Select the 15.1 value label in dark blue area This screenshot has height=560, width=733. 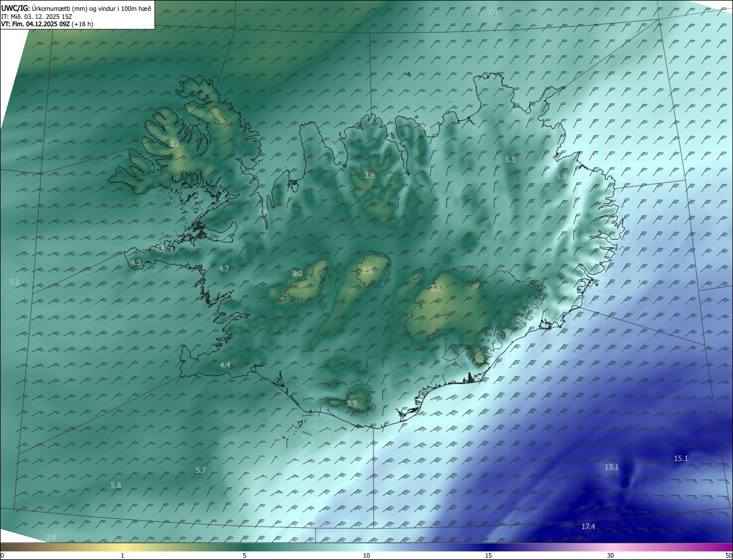point(681,458)
